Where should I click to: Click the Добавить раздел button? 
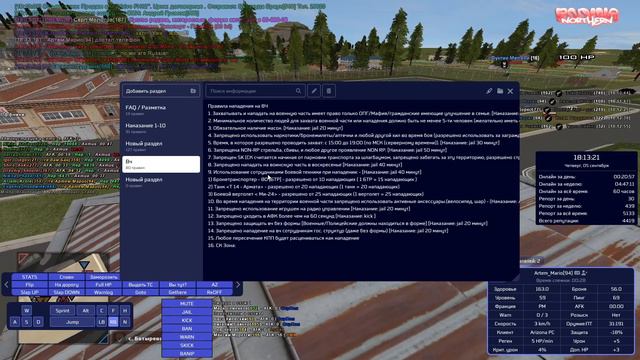pyautogui.click(x=161, y=91)
